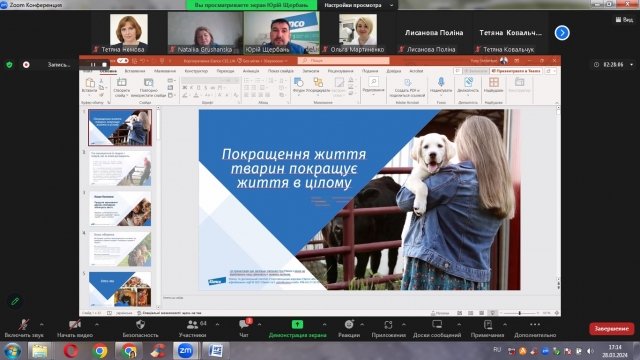Open the Вид view layout button

pyautogui.click(x=624, y=19)
